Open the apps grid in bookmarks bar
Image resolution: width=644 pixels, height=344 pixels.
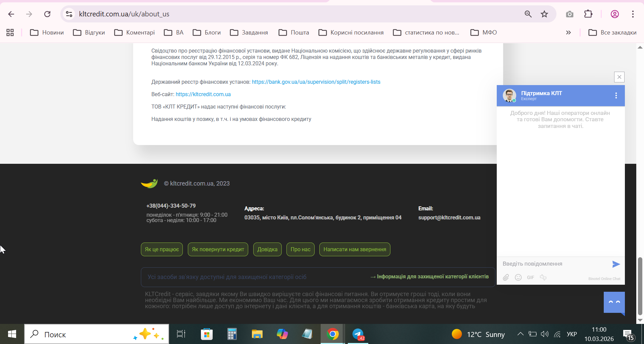point(10,32)
